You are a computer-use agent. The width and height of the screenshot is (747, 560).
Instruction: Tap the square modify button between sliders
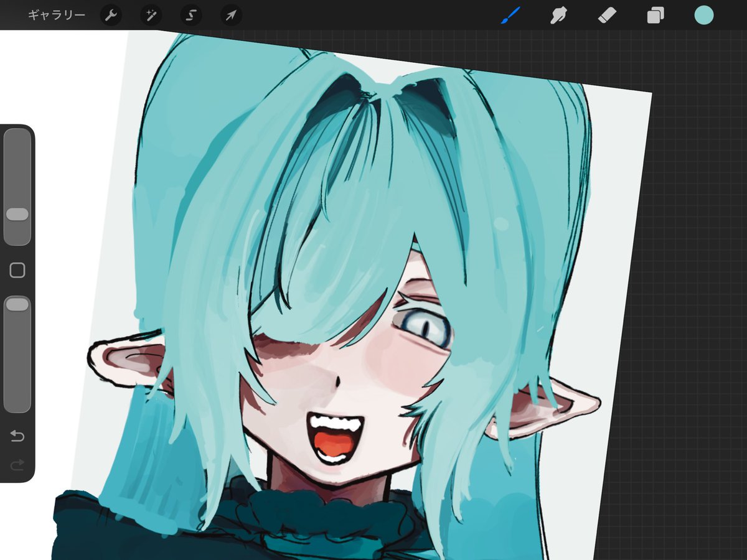coord(17,270)
